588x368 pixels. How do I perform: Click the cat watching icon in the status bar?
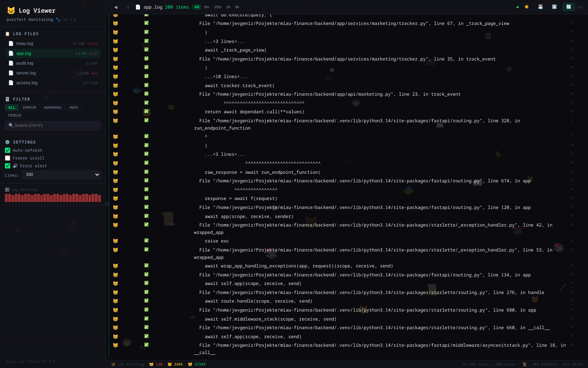[x=113, y=364]
